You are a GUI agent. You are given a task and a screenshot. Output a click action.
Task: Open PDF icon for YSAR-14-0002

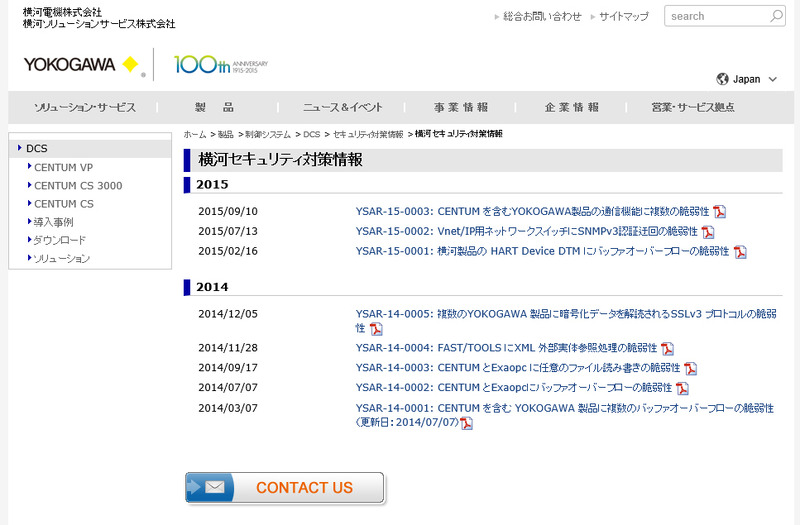point(682,389)
